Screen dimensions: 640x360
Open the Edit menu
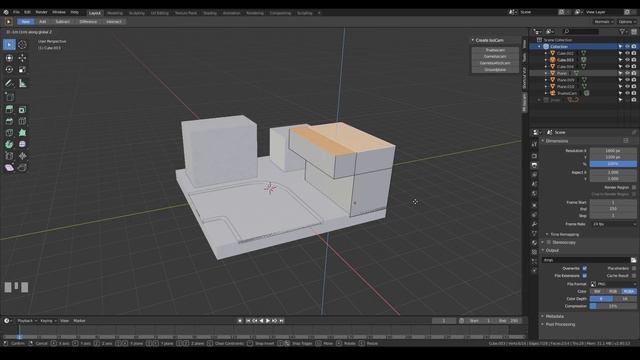pyautogui.click(x=27, y=12)
